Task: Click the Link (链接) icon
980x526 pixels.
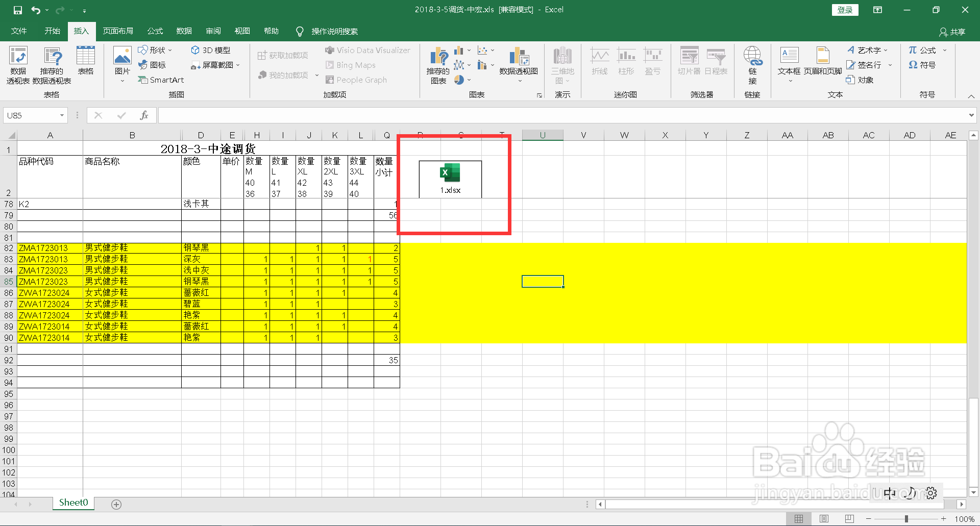Action: (752, 65)
